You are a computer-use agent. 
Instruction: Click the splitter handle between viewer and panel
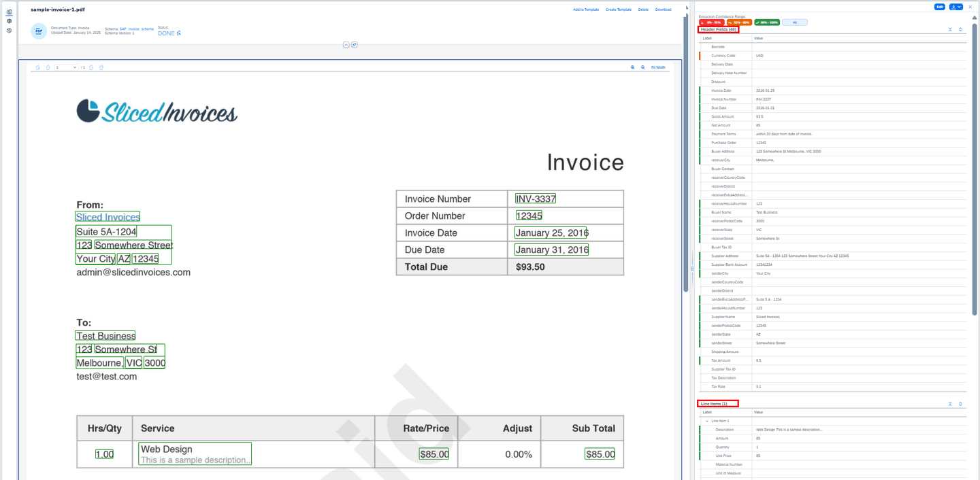[692, 269]
